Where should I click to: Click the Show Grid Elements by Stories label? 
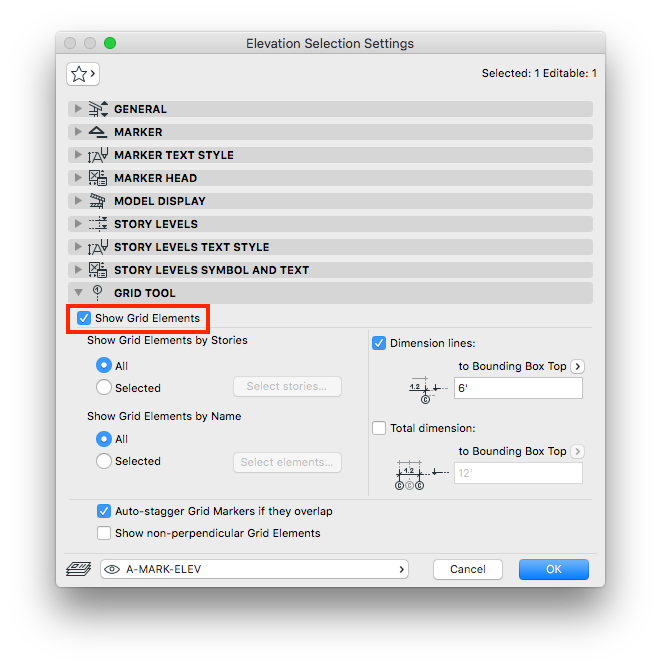pos(167,340)
